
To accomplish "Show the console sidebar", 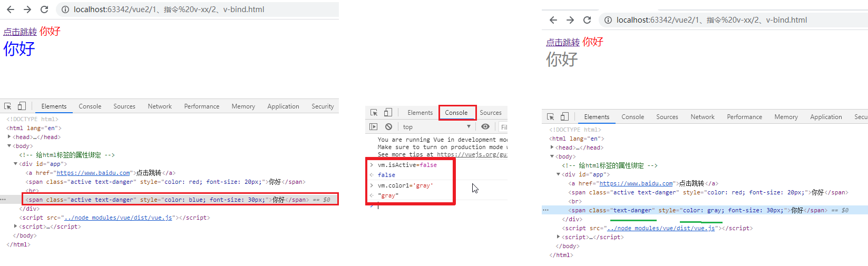I will [373, 127].
